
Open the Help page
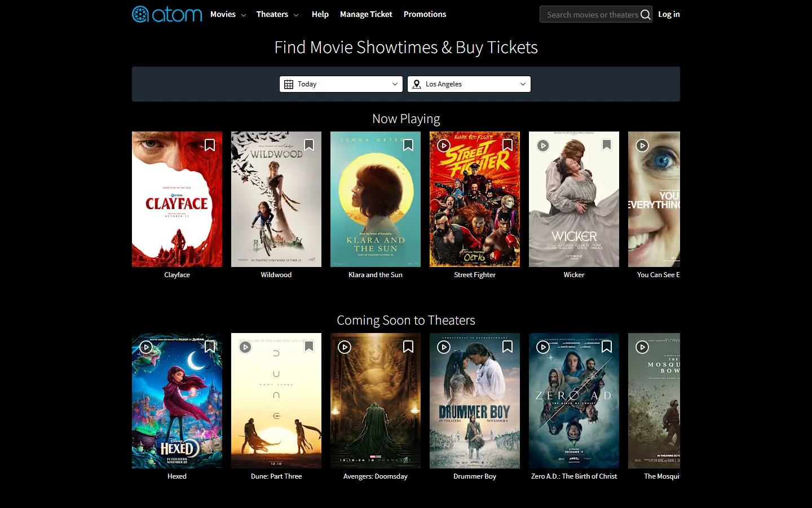[x=320, y=14]
